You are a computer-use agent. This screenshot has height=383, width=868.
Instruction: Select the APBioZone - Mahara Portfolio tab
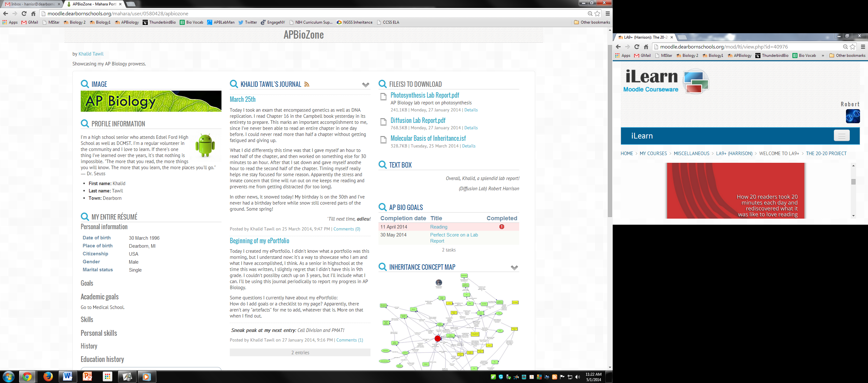point(94,4)
